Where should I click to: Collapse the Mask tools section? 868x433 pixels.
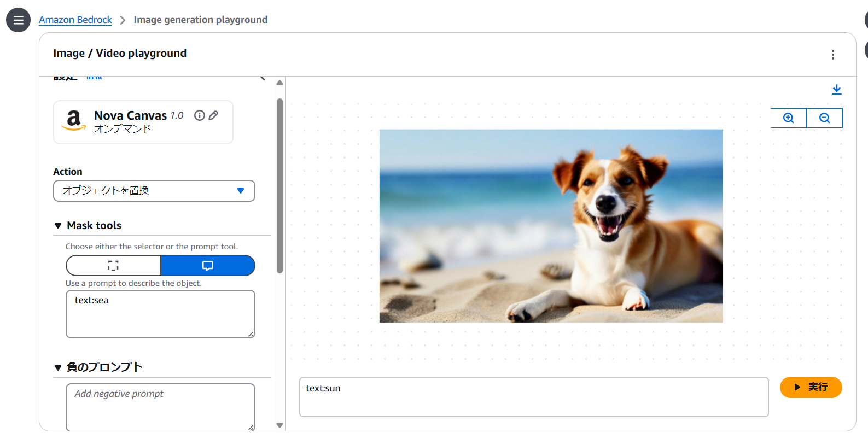tap(58, 226)
